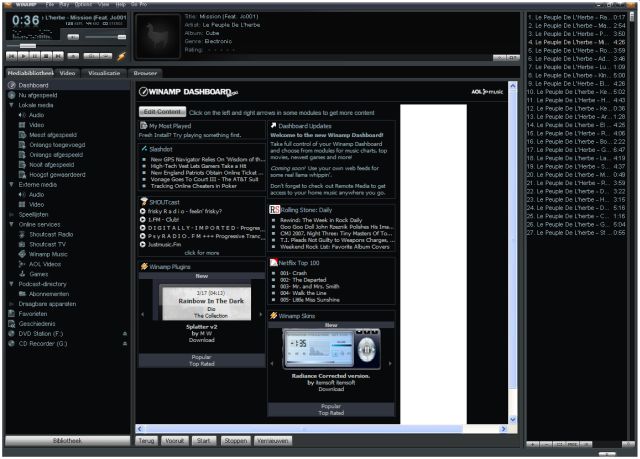This screenshot has width=640, height=459.
Task: Click the Vernieuwen browser button
Action: pos(273,441)
